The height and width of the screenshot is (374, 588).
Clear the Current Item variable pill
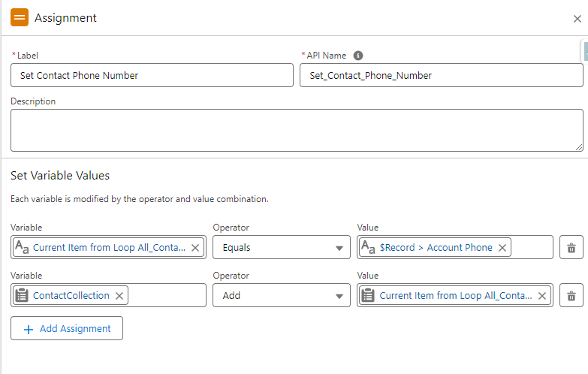point(195,248)
